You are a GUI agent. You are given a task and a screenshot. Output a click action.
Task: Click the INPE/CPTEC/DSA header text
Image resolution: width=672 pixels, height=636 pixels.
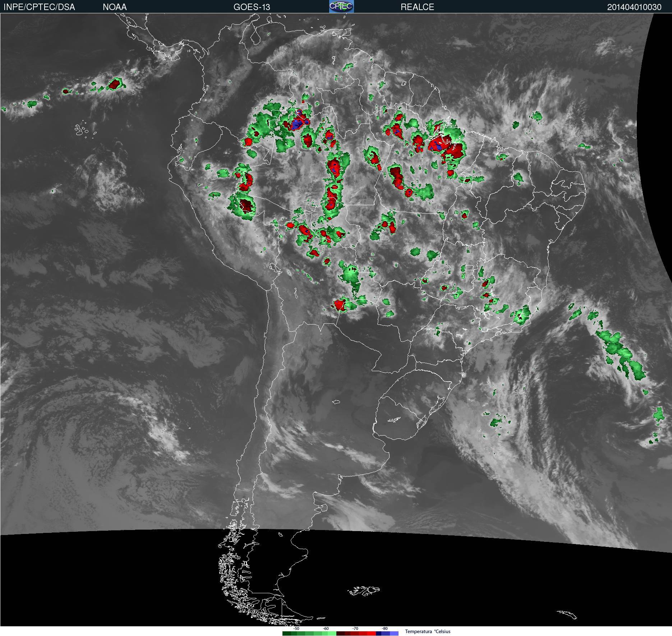[x=39, y=7]
